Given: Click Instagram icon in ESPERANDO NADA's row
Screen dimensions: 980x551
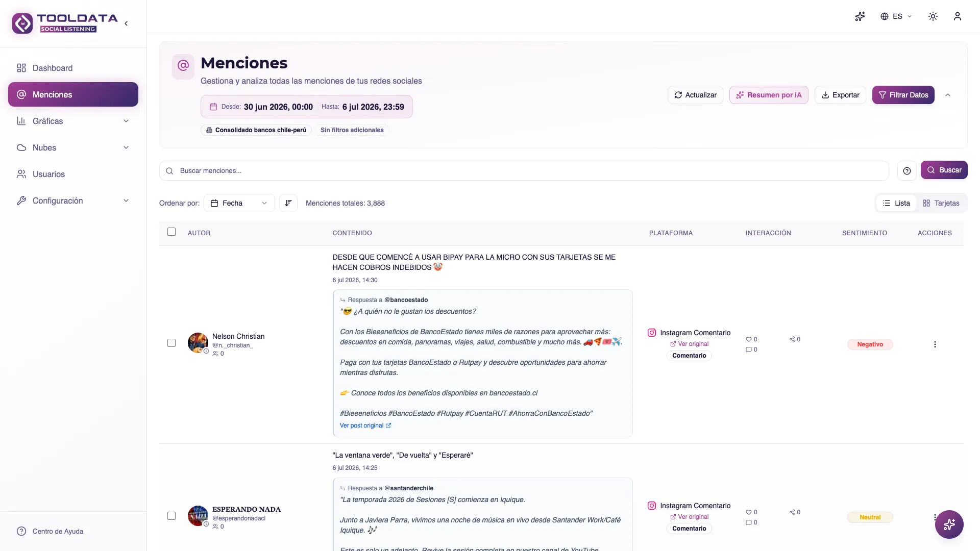Looking at the screenshot, I should [652, 506].
